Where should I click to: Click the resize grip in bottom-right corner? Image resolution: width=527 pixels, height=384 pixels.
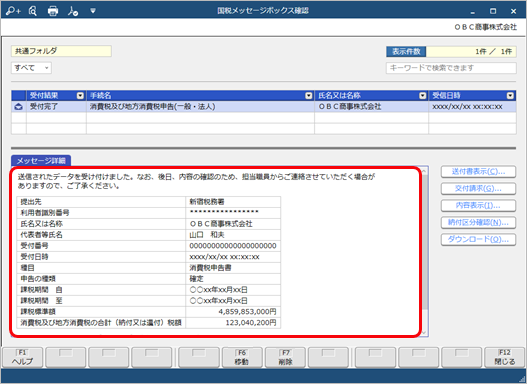522,379
